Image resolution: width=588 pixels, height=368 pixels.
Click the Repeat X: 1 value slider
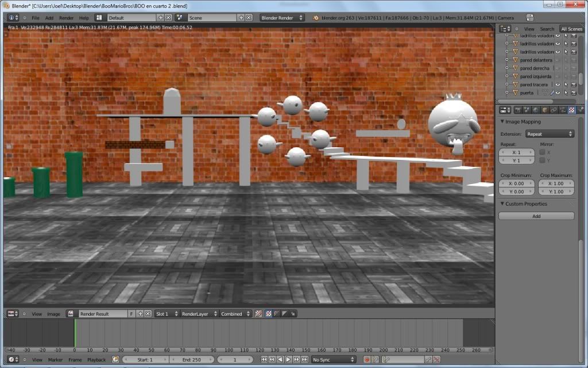pos(516,152)
